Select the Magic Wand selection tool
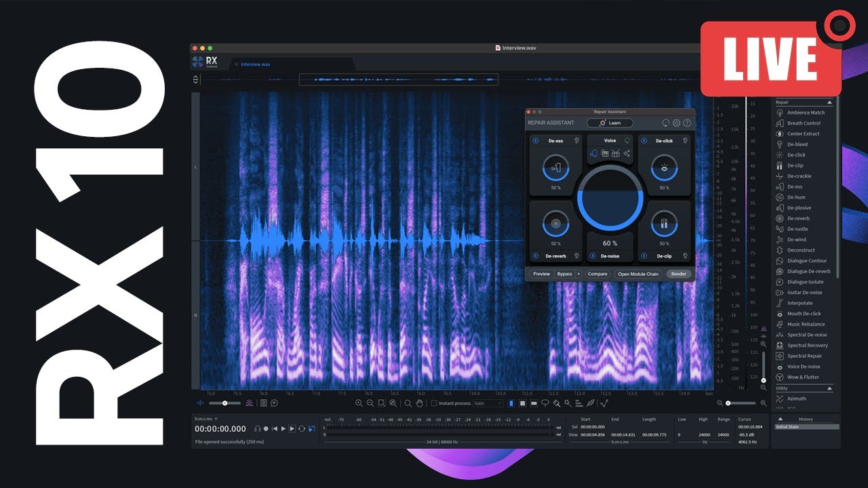The height and width of the screenshot is (488, 868). 568,403
